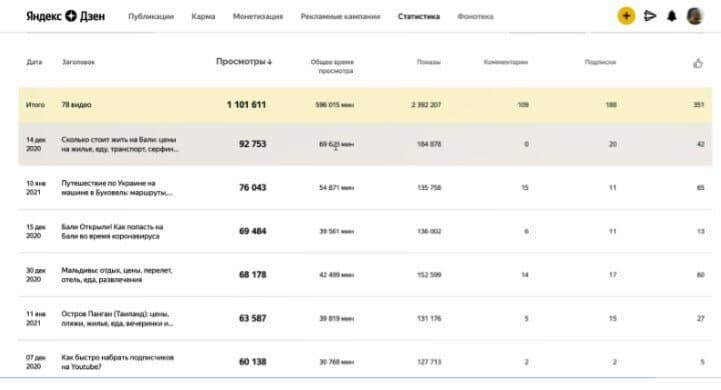The width and height of the screenshot is (721, 390).
Task: Switch to Монетизация tab
Action: click(258, 17)
